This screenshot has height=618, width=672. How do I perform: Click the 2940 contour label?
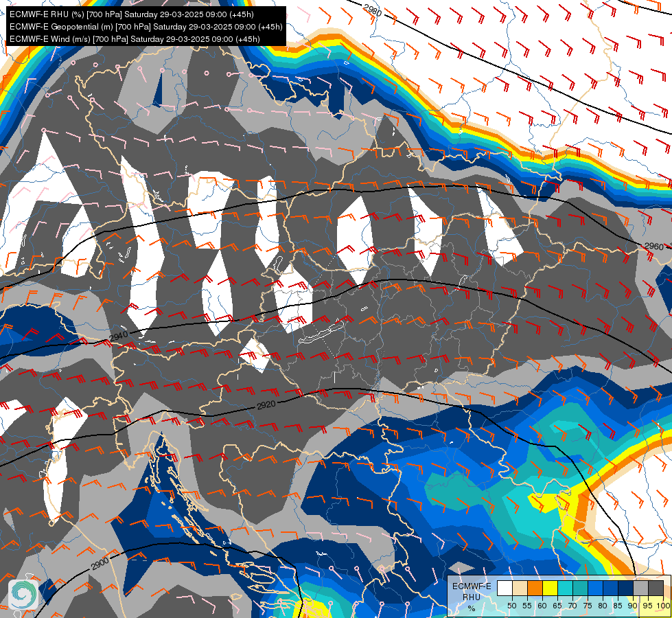click(119, 336)
